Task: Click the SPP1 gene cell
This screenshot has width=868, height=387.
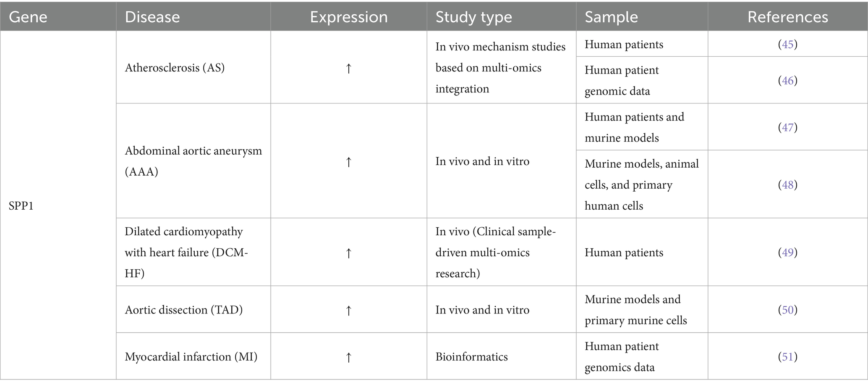Action: pos(21,206)
